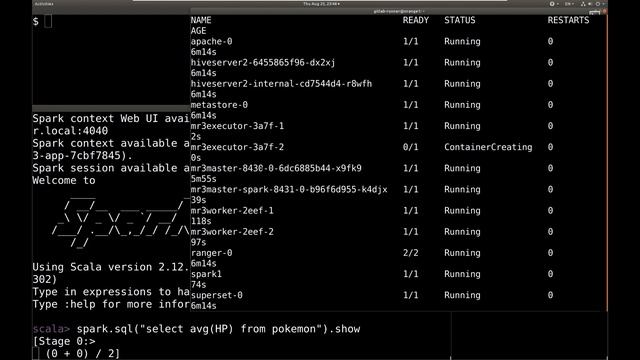
Task: Click the 2s age value
Action: 196,137
